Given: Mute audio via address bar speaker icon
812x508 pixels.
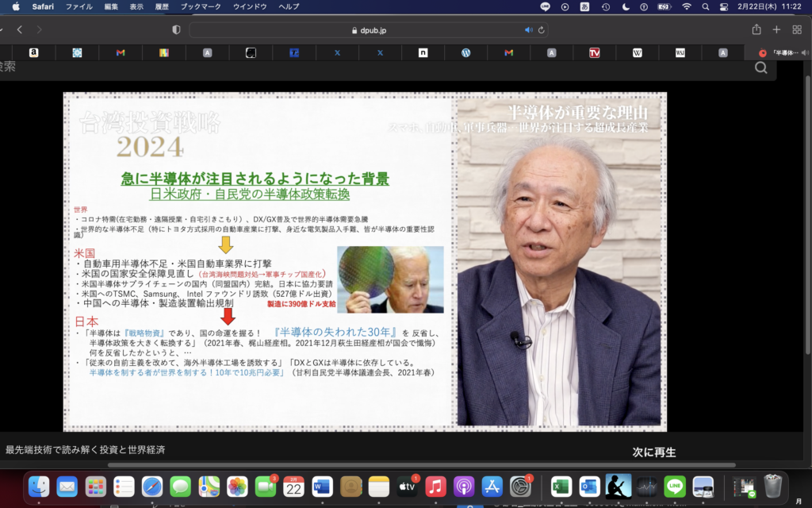Looking at the screenshot, I should [x=528, y=30].
